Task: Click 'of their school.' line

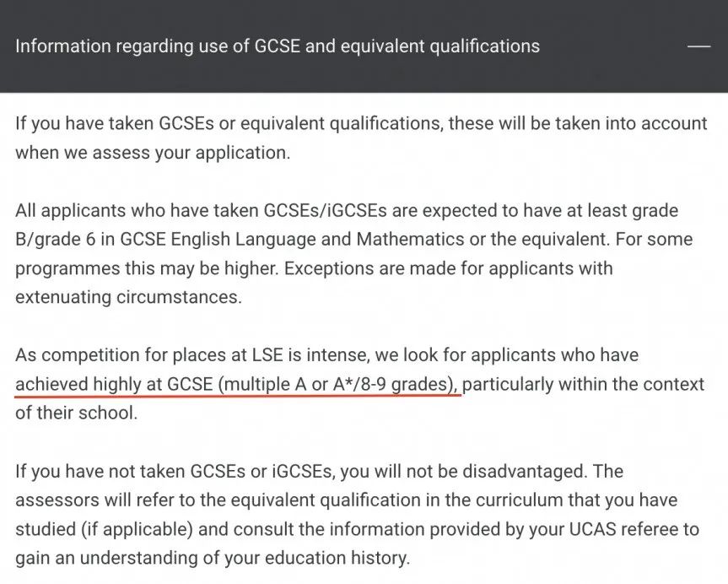Action: [77, 413]
